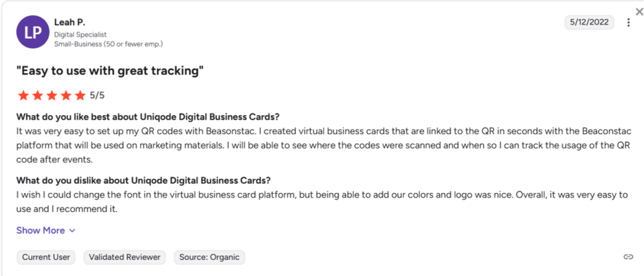Toggle the Source: Organic tag

(x=209, y=257)
